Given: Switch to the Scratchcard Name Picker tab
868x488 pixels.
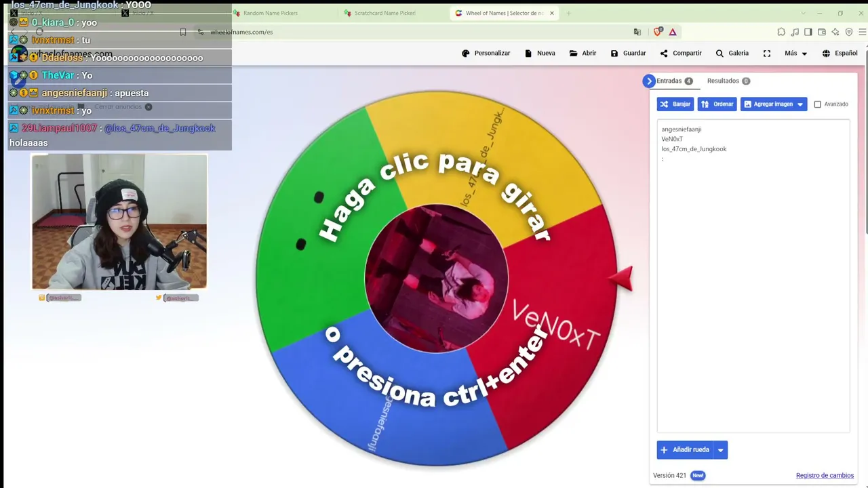Looking at the screenshot, I should [x=384, y=13].
